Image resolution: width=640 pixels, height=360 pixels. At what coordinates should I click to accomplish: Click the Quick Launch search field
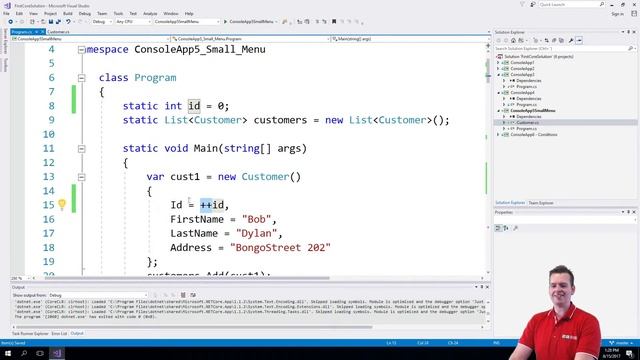click(x=571, y=4)
